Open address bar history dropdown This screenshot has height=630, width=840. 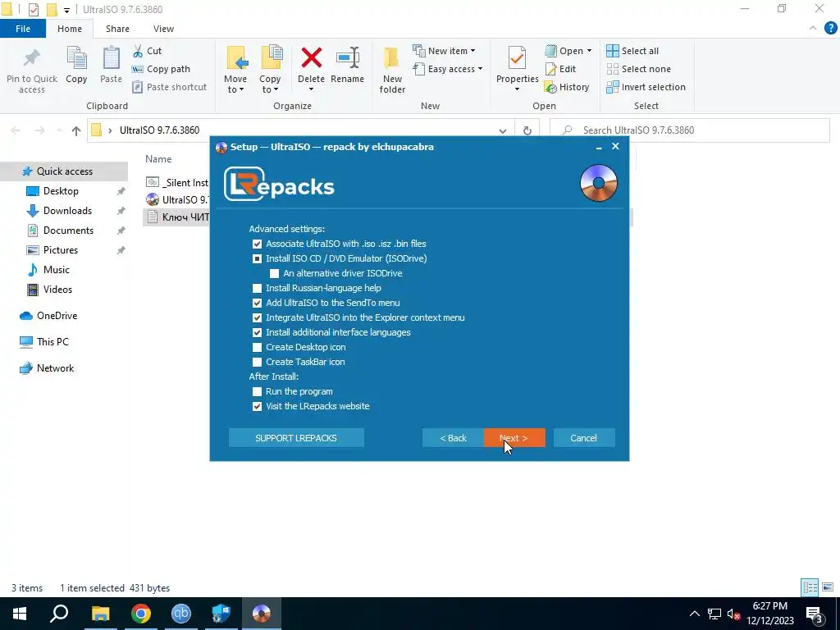pos(503,130)
